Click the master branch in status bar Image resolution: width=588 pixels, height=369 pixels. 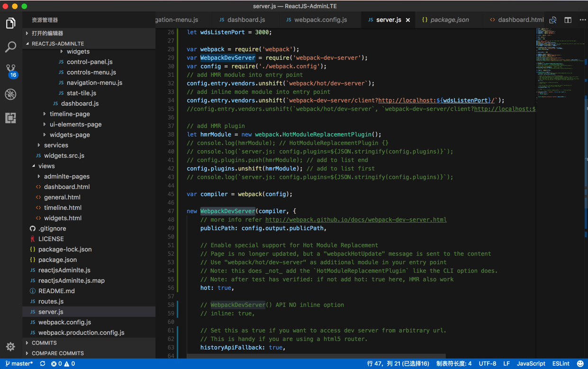click(19, 364)
